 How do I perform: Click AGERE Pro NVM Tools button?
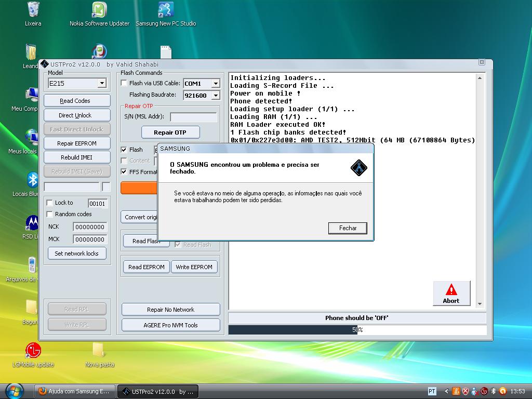click(x=170, y=325)
